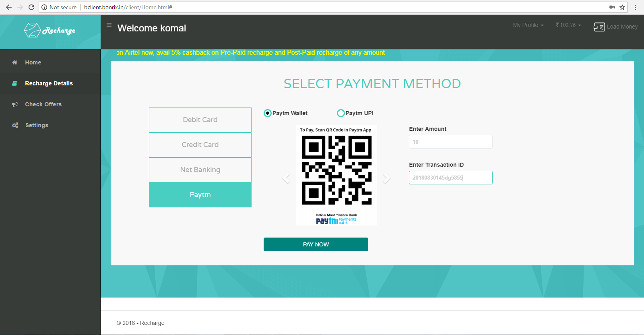Click the Load Money wallet icon

[x=599, y=27]
